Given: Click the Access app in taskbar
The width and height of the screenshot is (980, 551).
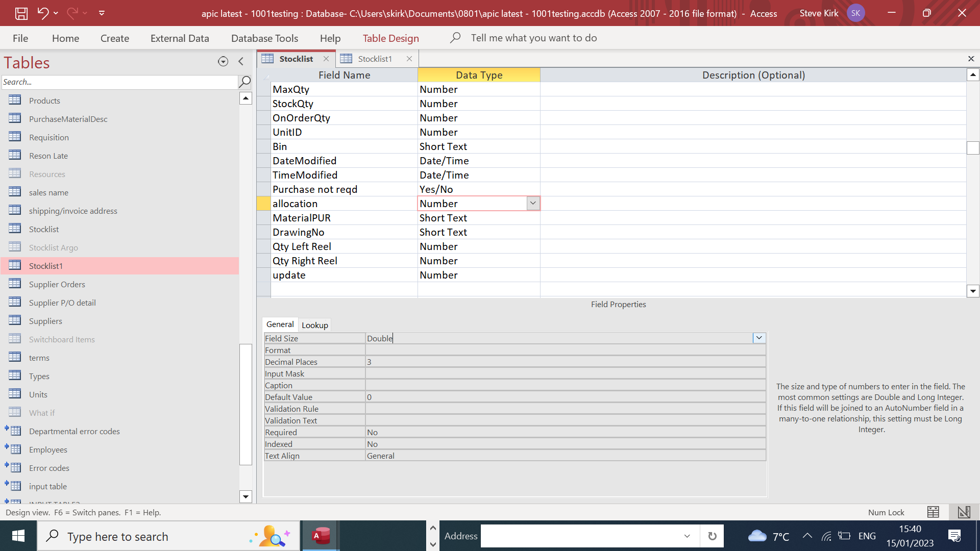Looking at the screenshot, I should [x=321, y=536].
